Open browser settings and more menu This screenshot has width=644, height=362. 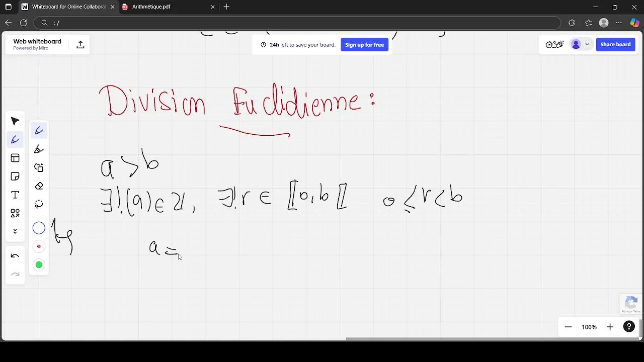pos(619,23)
